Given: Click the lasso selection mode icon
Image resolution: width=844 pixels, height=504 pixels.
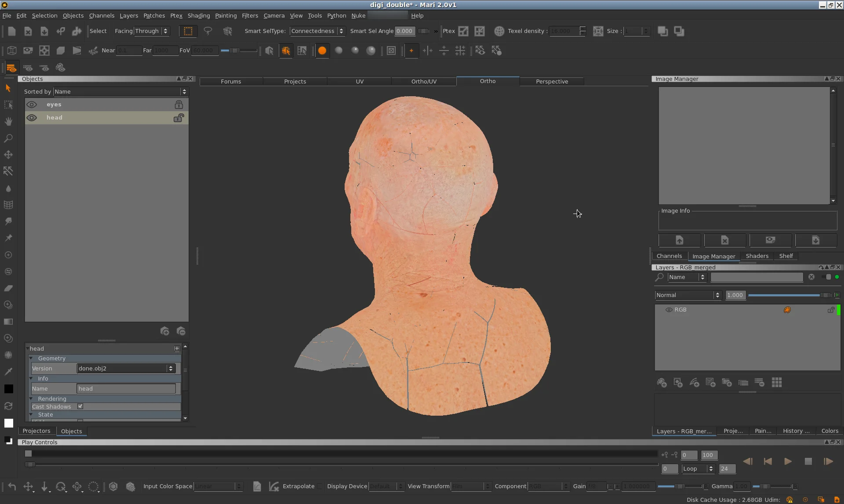Looking at the screenshot, I should coord(208,31).
